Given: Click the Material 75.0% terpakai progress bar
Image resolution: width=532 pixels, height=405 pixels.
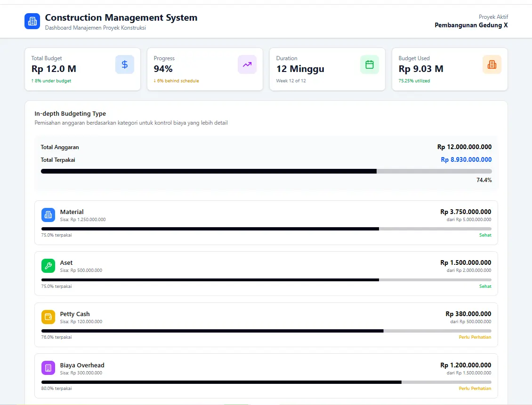Looking at the screenshot, I should [x=266, y=229].
